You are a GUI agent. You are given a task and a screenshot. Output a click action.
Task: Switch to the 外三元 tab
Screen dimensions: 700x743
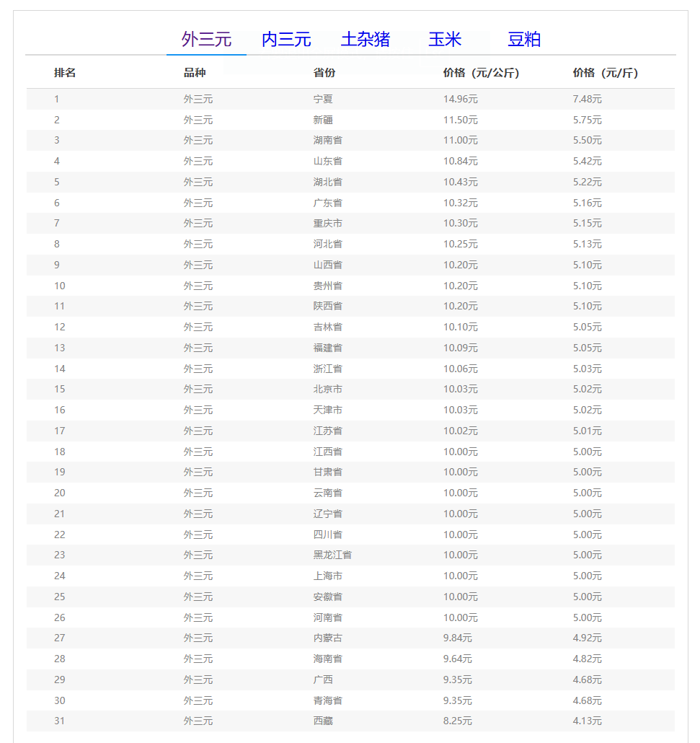tap(206, 39)
